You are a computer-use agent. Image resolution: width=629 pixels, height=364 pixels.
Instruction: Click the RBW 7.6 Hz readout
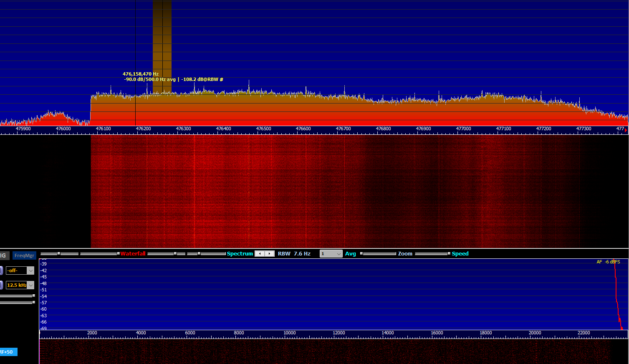294,254
